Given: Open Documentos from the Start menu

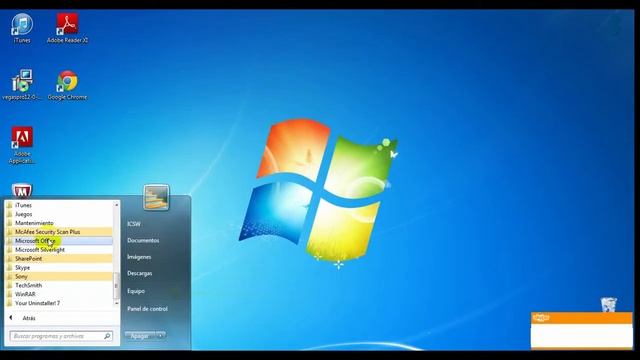Looking at the screenshot, I should point(143,240).
